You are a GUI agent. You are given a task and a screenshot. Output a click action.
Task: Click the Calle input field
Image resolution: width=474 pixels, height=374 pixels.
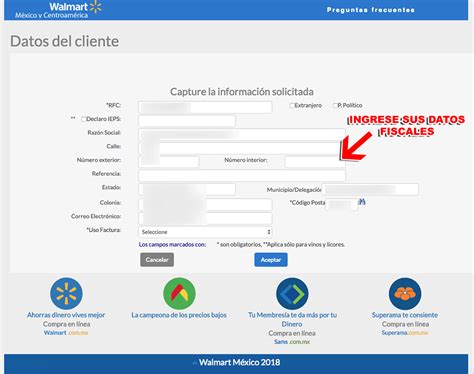pyautogui.click(x=242, y=148)
